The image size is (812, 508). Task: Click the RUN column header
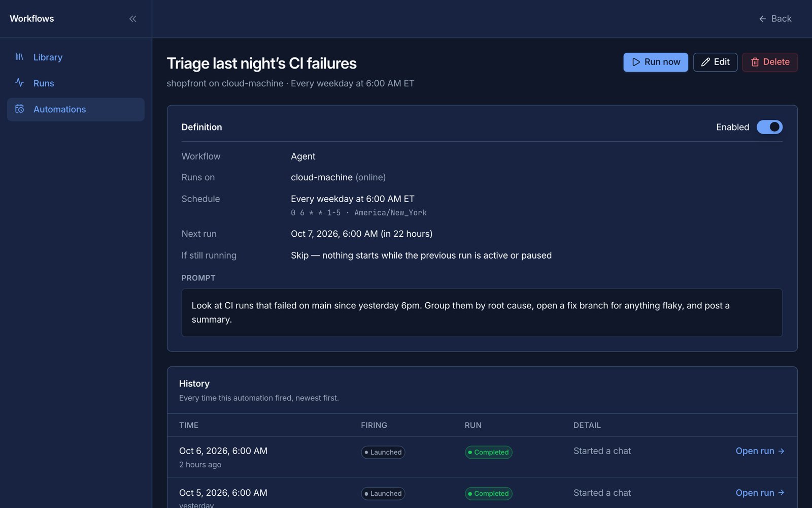click(473, 425)
